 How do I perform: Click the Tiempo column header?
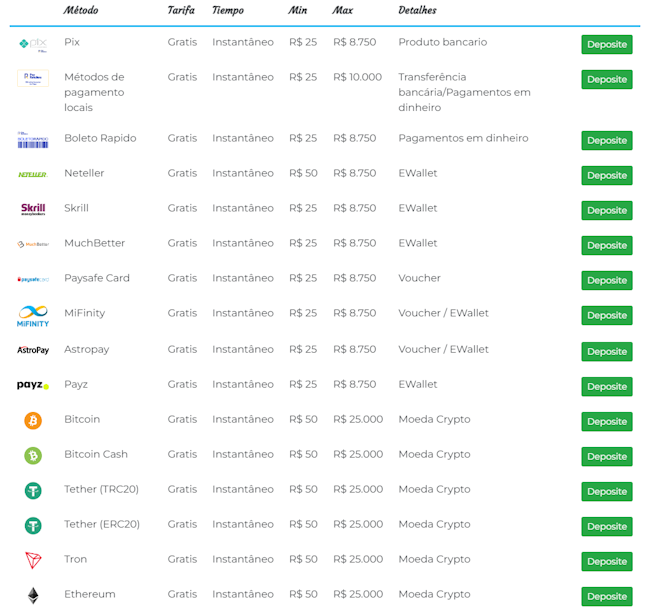228,10
